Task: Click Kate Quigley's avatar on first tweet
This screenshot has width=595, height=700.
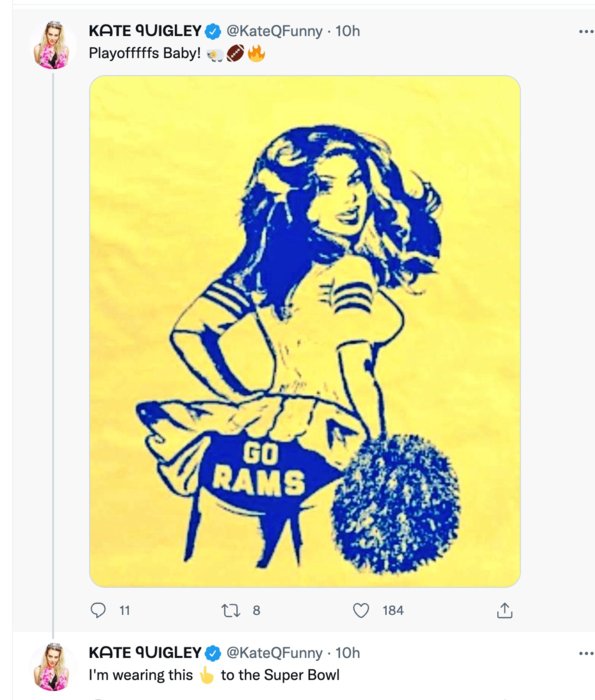Action: pyautogui.click(x=51, y=45)
